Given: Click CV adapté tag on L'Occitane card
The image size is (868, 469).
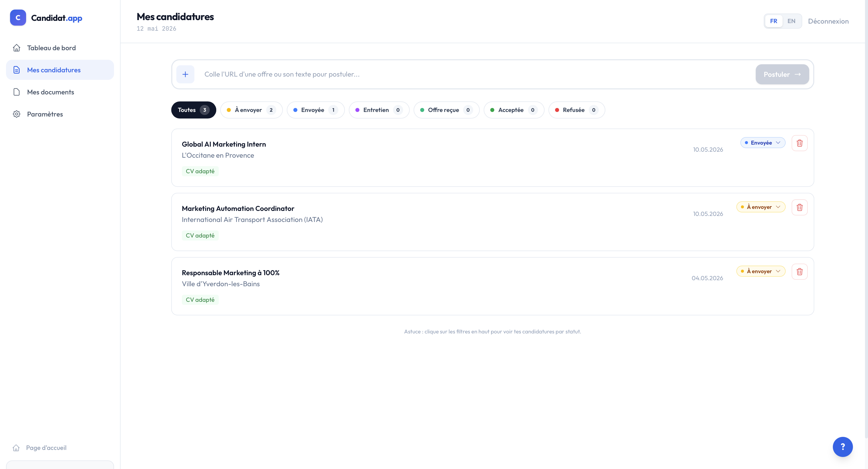Looking at the screenshot, I should [x=200, y=171].
